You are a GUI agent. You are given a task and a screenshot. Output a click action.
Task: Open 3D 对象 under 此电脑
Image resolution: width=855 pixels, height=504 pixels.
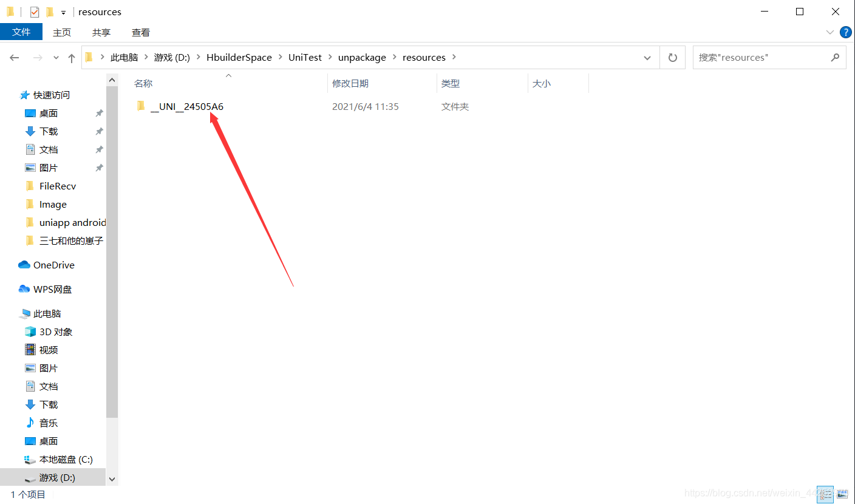click(56, 332)
